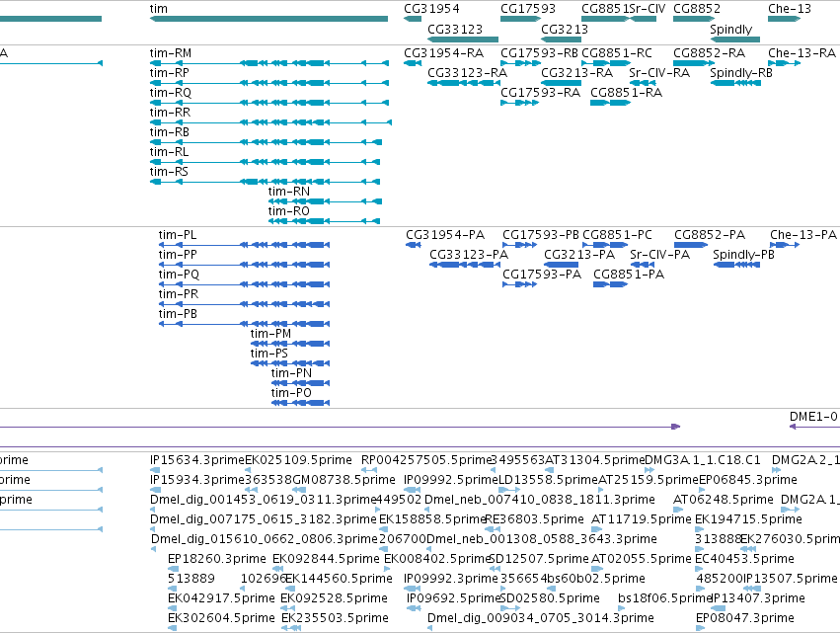840x633 pixels.
Task: Click Dmel_dig_001453_0619_0311.3prime label
Action: coord(263,500)
